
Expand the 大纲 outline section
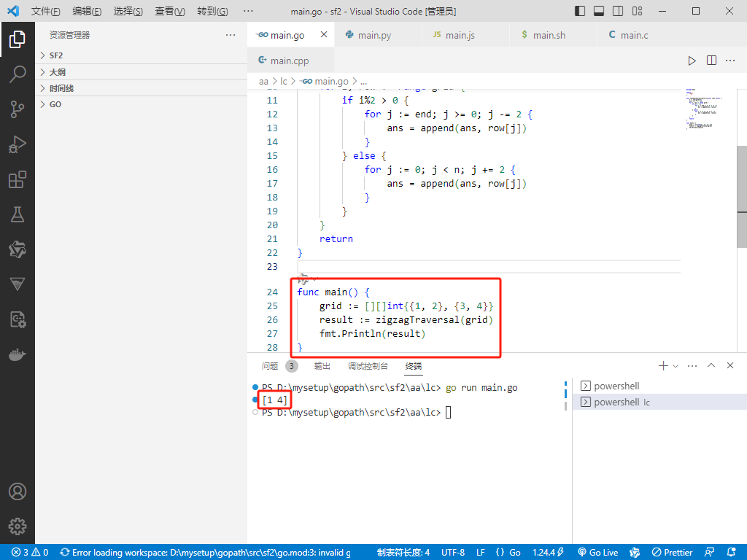pos(141,72)
